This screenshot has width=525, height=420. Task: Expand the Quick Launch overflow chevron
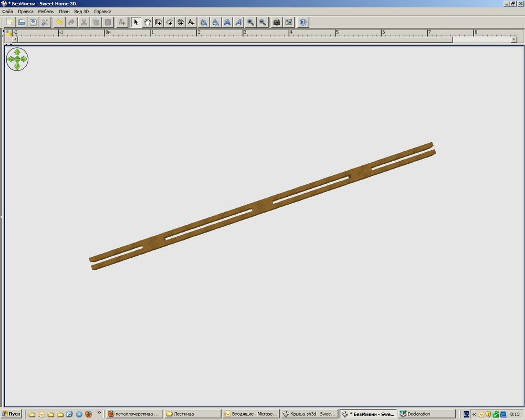click(99, 413)
